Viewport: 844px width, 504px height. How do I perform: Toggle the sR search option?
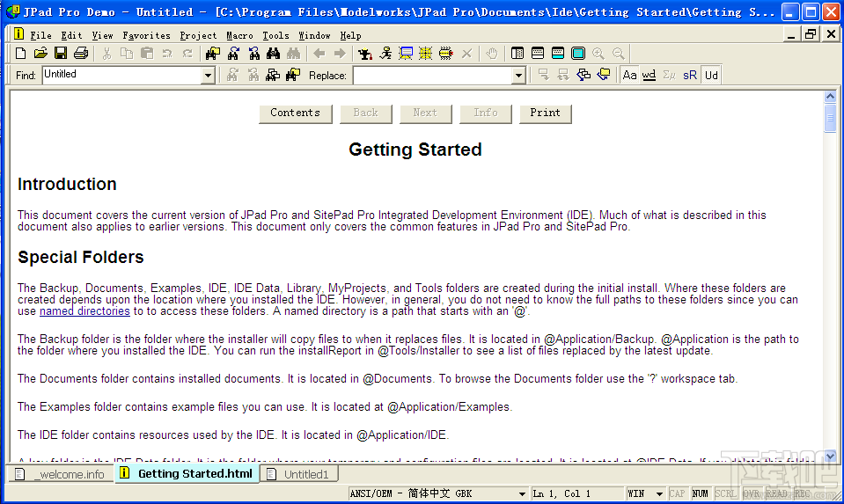tap(689, 76)
